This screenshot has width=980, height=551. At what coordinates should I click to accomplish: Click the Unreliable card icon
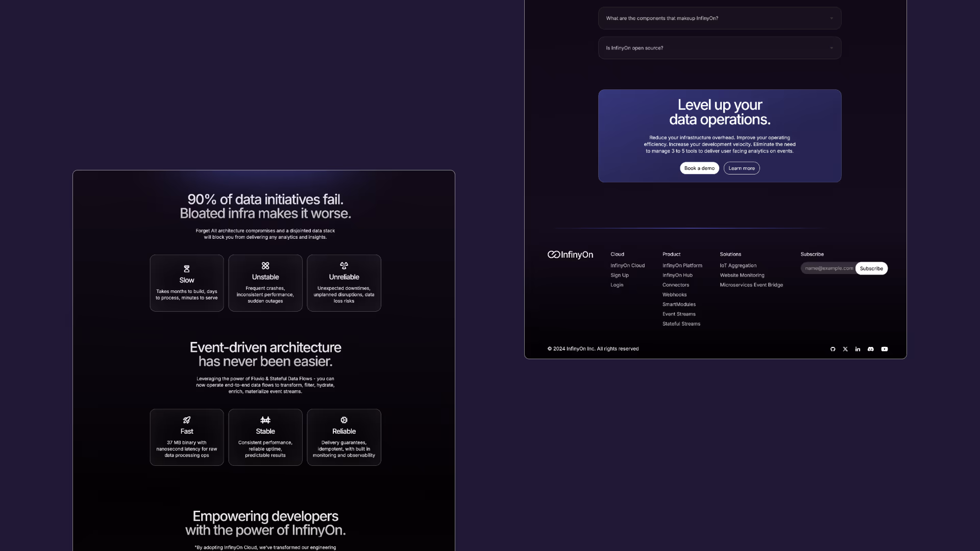(344, 266)
